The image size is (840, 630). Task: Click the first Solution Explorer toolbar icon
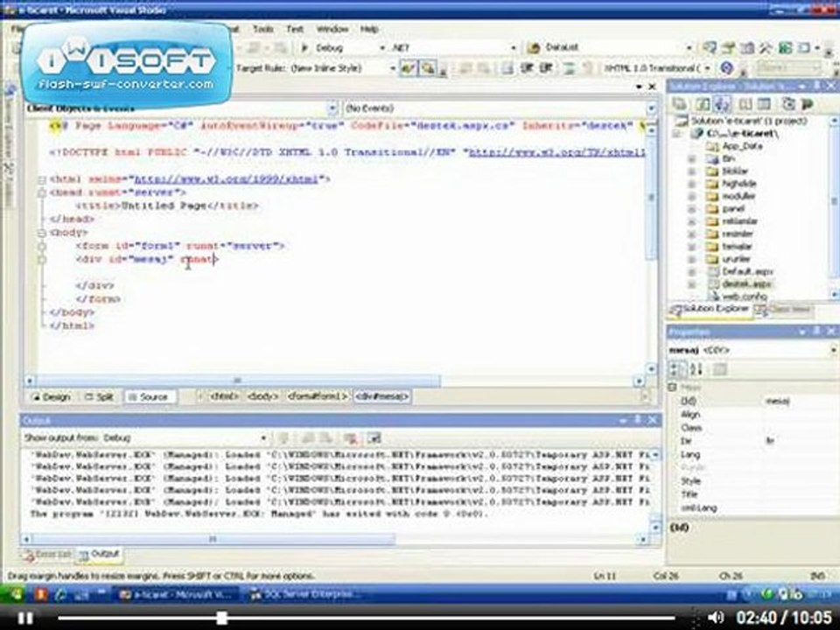pyautogui.click(x=680, y=103)
